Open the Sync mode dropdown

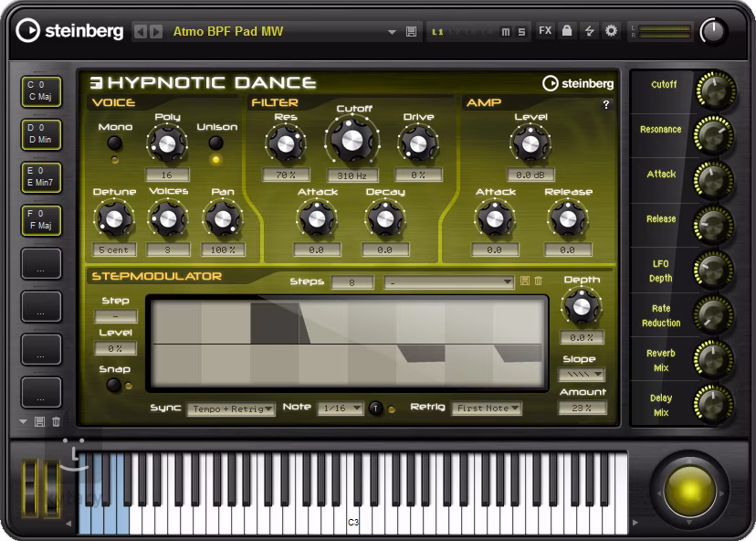point(231,409)
